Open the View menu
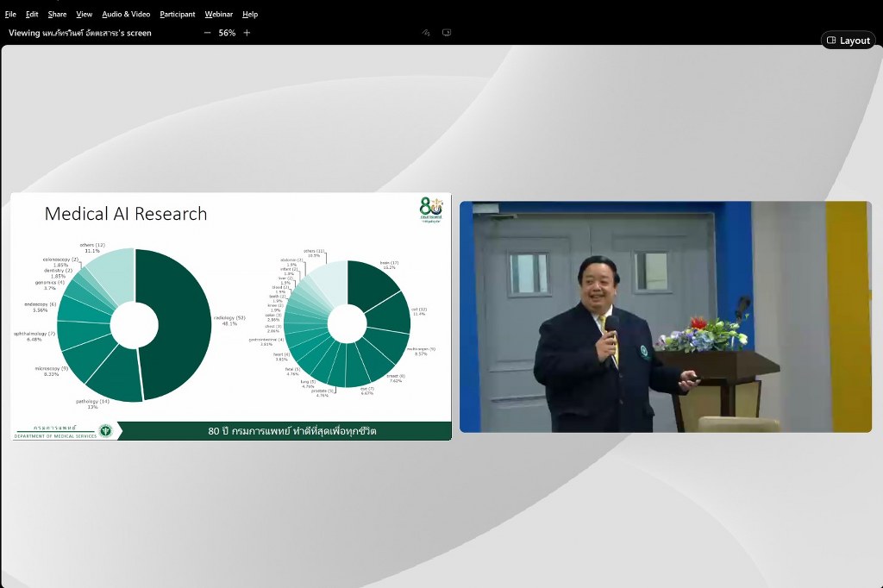 pos(85,15)
